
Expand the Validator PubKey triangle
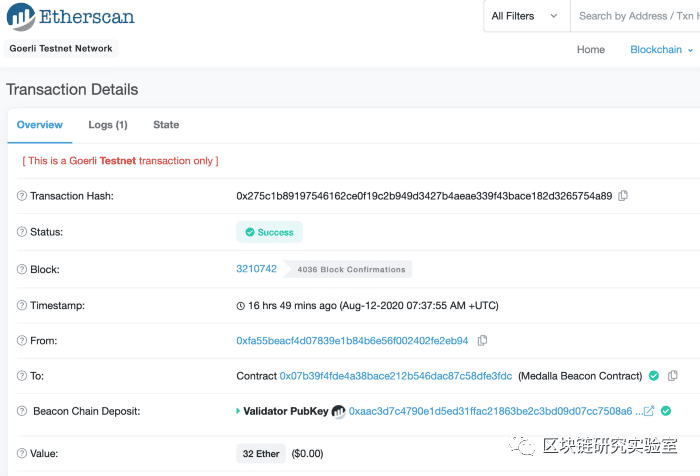point(238,411)
